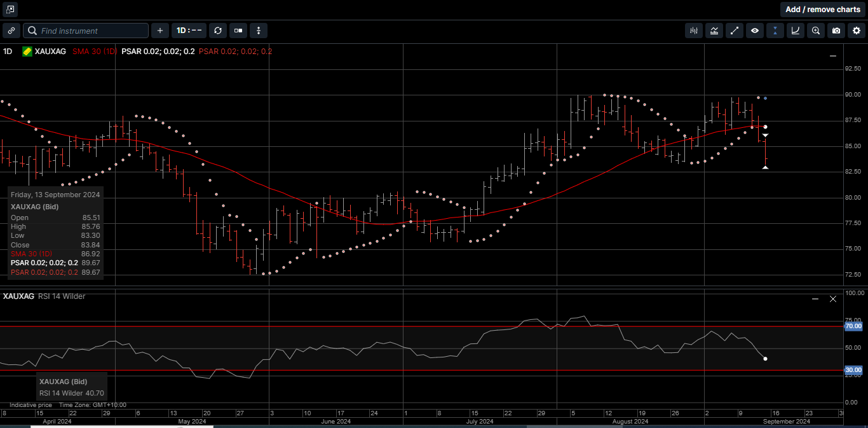Click the 90.00 price axis label
Viewport: 868px width, 428px height.
coord(853,95)
